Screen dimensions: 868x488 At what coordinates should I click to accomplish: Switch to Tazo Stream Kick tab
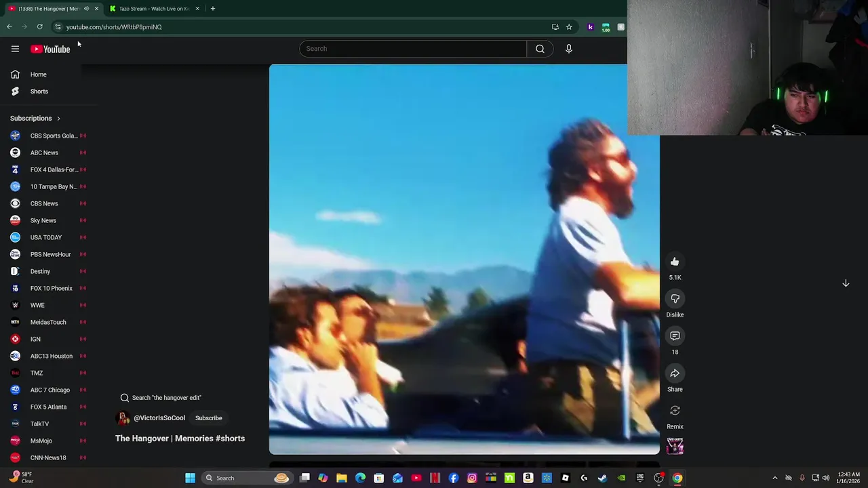tap(155, 9)
